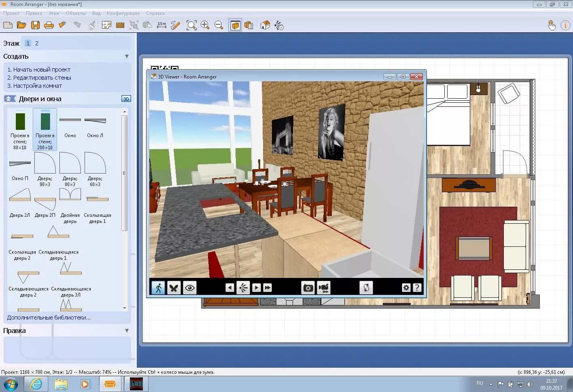Screen dimensions: 573x392
Task: Select the pencil draw line tool
Action: tap(175, 25)
